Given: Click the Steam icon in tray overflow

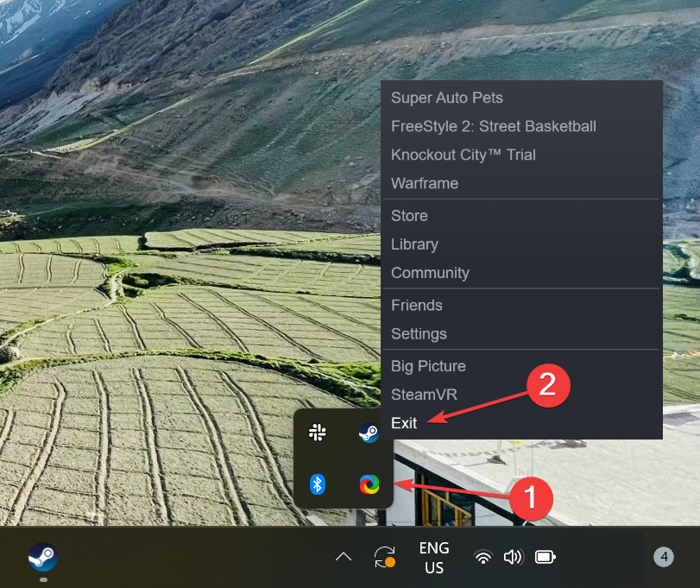Looking at the screenshot, I should coord(369,433).
